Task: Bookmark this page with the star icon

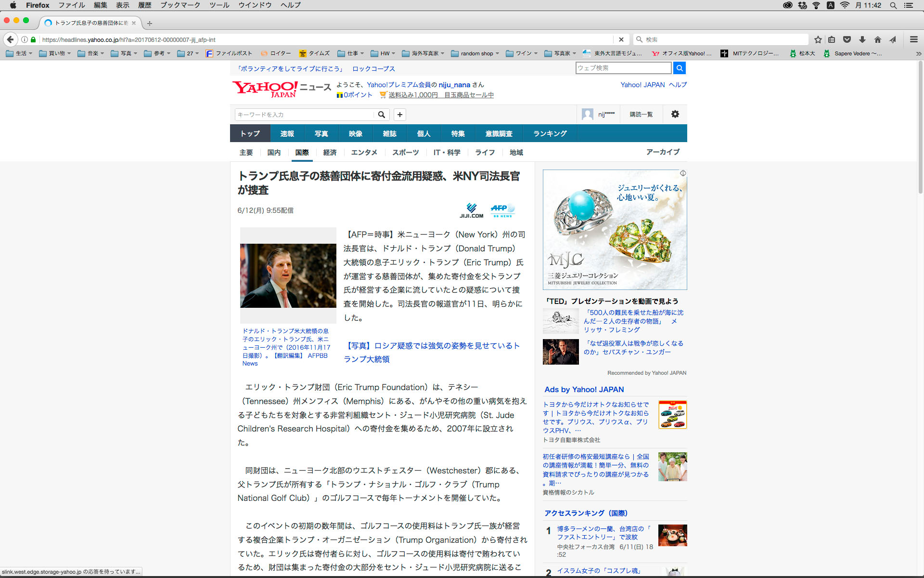Action: pos(818,39)
